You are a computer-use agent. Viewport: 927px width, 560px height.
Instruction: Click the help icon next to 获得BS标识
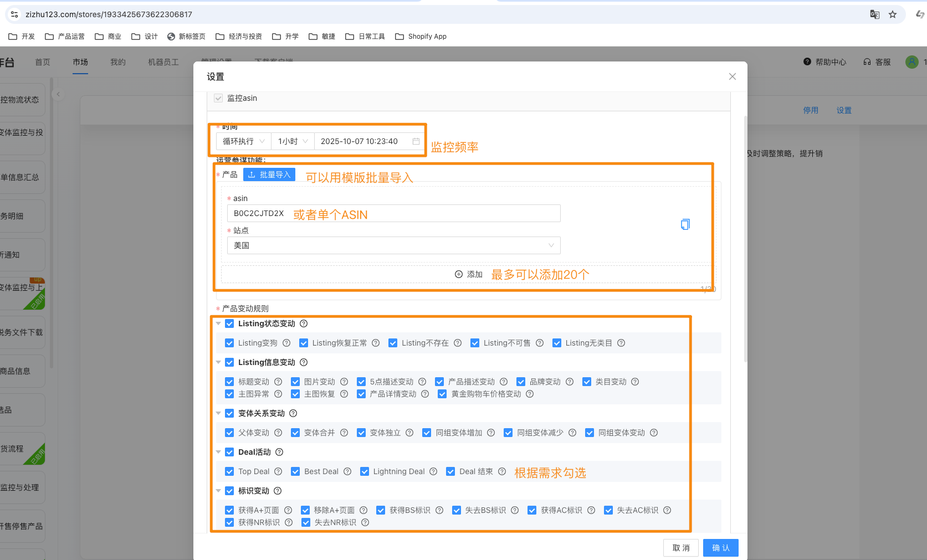[439, 510]
